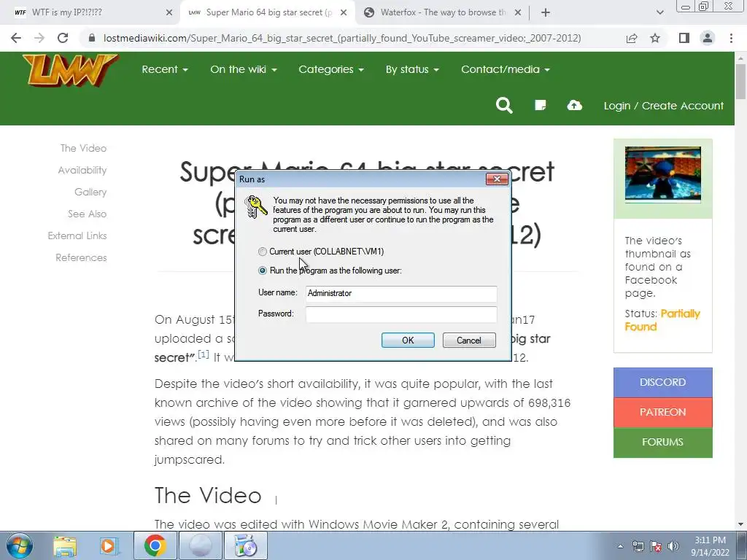Open the taskbar clock and date
The image size is (747, 560).
click(x=710, y=546)
